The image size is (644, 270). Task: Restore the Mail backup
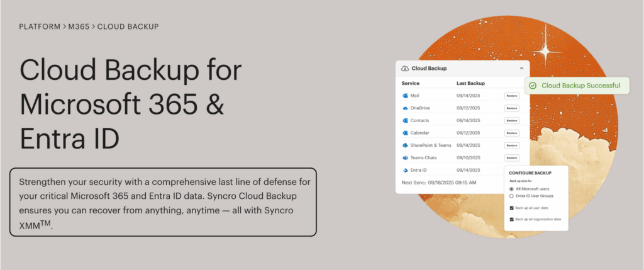pyautogui.click(x=512, y=96)
